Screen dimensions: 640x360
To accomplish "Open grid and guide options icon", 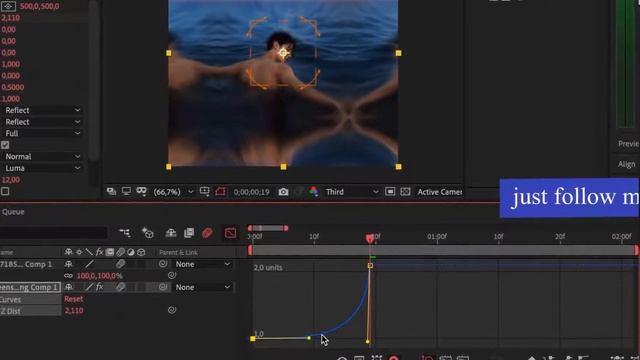I will pos(204,191).
